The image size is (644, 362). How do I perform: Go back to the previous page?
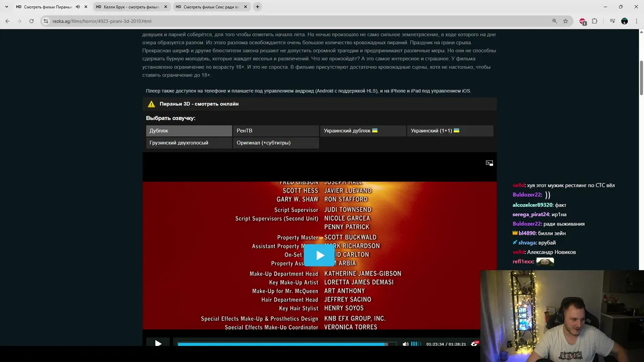[7, 21]
